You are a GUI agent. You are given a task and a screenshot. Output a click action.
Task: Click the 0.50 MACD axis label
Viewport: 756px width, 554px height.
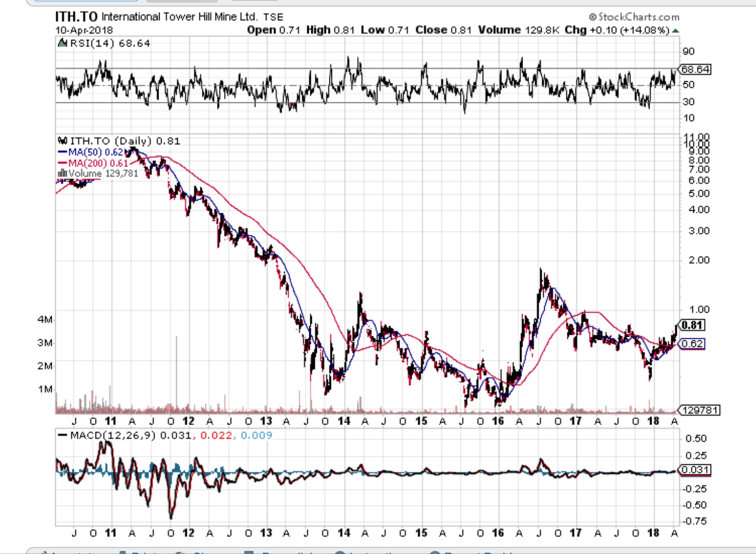click(x=696, y=439)
